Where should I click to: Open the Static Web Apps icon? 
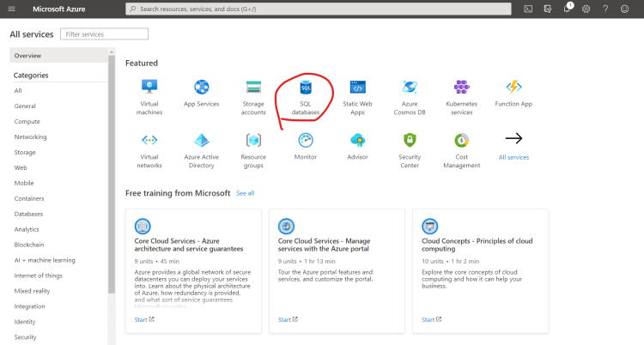pos(358,87)
